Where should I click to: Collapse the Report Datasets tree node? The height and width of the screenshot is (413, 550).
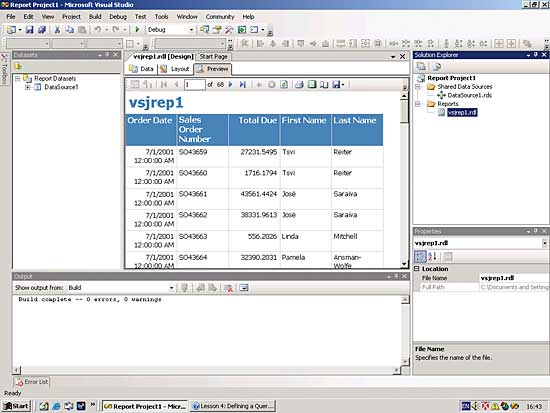pos(17,78)
